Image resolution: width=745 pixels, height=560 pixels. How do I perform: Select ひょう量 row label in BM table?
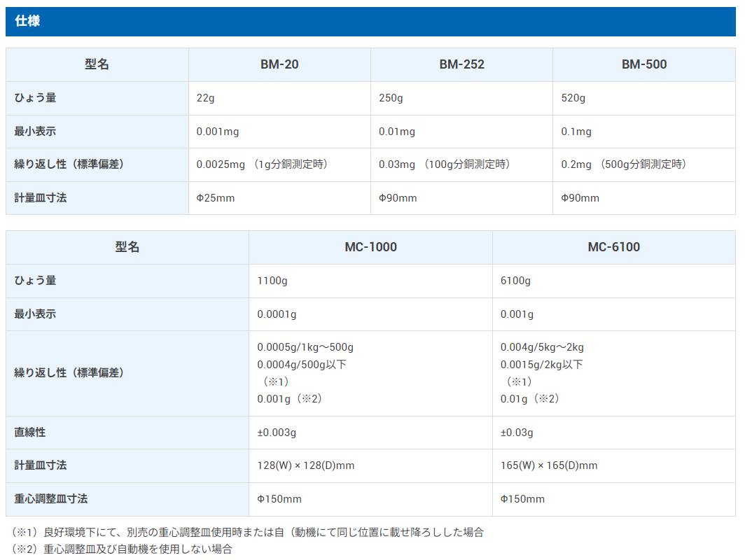click(x=35, y=98)
